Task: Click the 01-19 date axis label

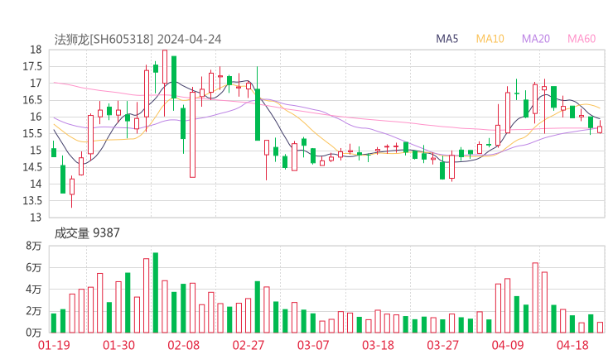Action: [54, 345]
